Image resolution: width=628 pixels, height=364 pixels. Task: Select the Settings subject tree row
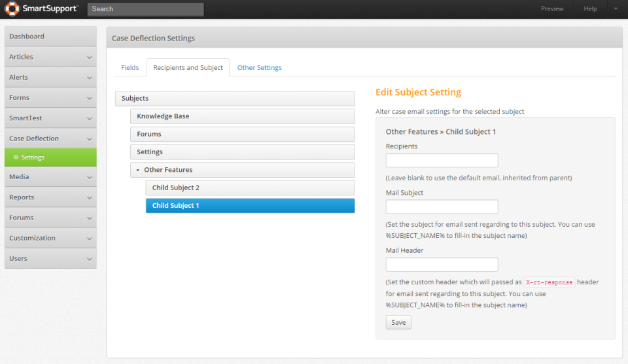pyautogui.click(x=242, y=152)
